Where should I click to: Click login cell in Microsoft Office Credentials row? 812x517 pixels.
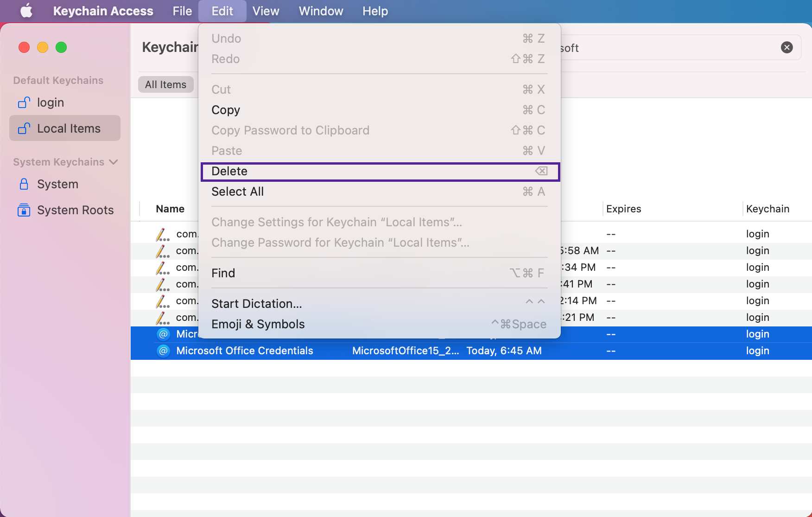click(757, 351)
